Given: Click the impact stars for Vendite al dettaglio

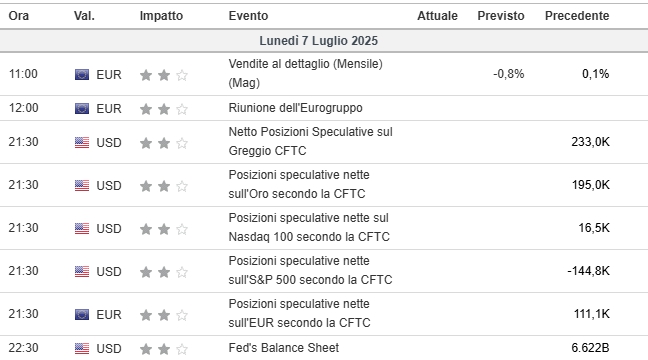Looking at the screenshot, I should [164, 75].
